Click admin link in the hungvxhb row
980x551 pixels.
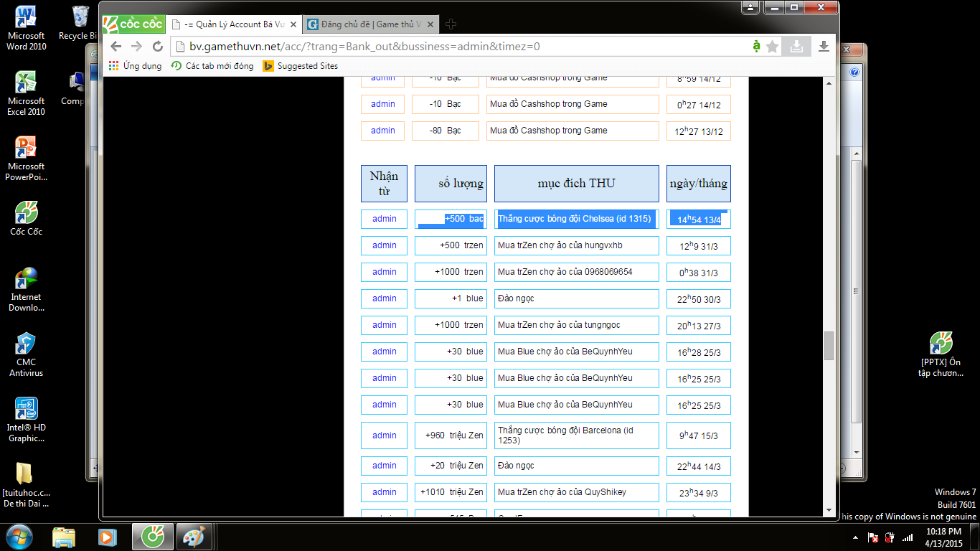pyautogui.click(x=385, y=245)
